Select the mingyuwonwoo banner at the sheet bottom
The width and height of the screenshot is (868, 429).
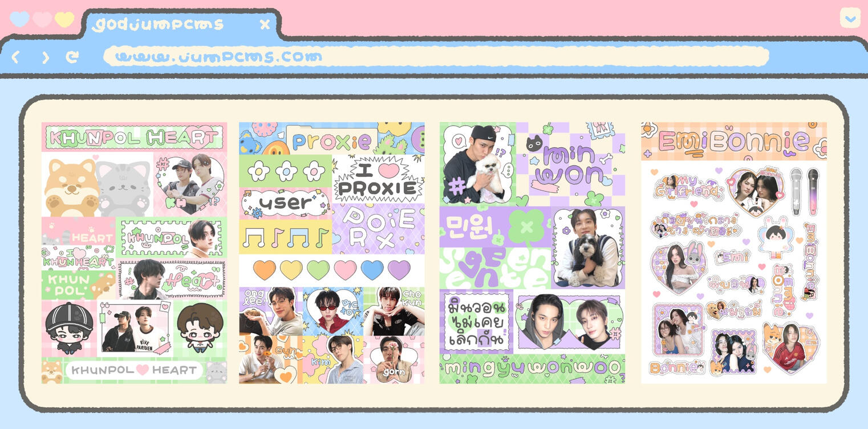532,369
